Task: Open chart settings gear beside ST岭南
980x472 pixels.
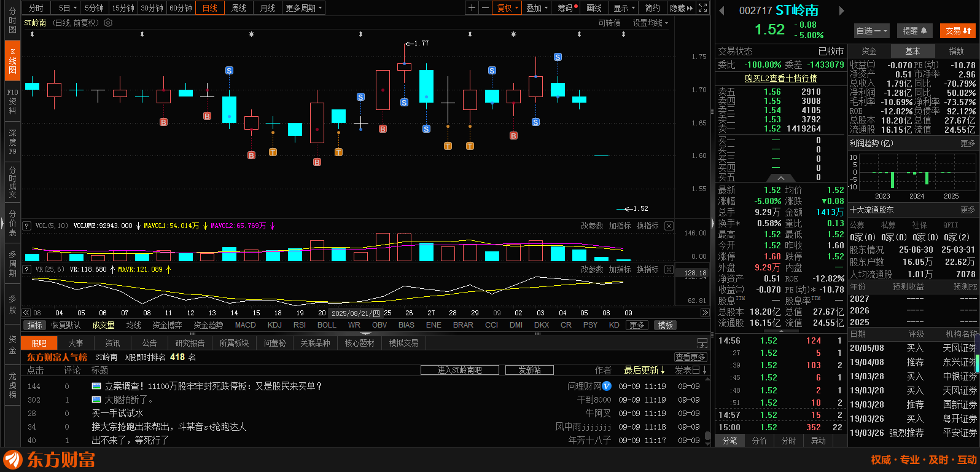Action: point(108,23)
